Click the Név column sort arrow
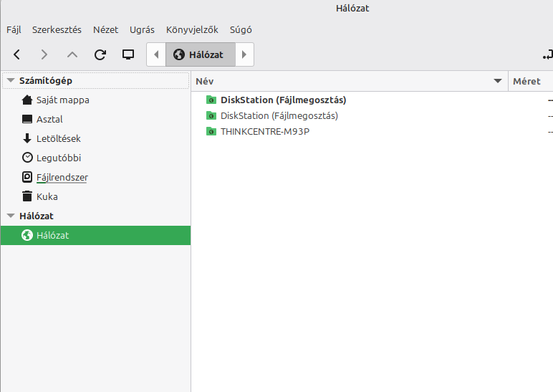This screenshot has height=392, width=553. click(x=498, y=81)
